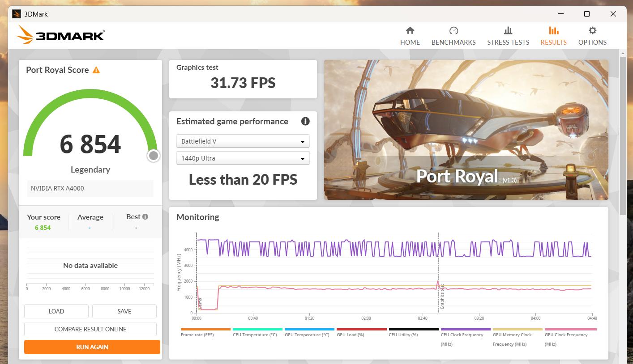The image size is (633, 364).
Task: Toggle CPU Temperature legend swatch
Action: coord(257,329)
